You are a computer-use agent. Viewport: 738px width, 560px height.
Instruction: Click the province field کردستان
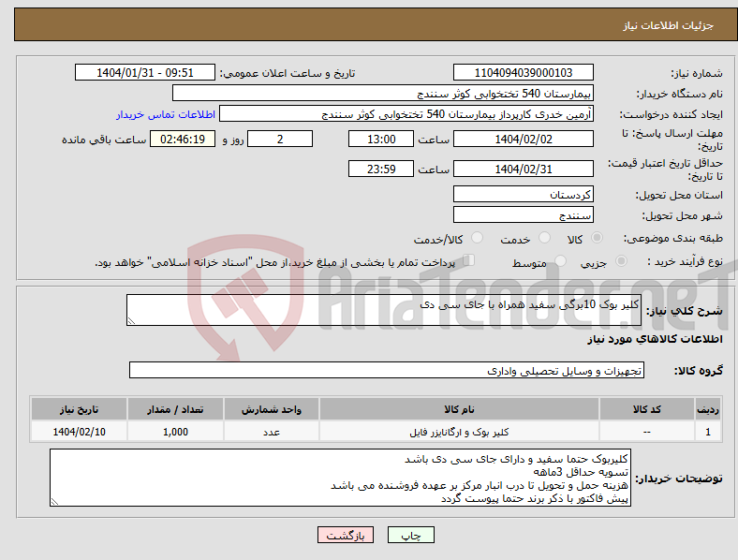[524, 194]
